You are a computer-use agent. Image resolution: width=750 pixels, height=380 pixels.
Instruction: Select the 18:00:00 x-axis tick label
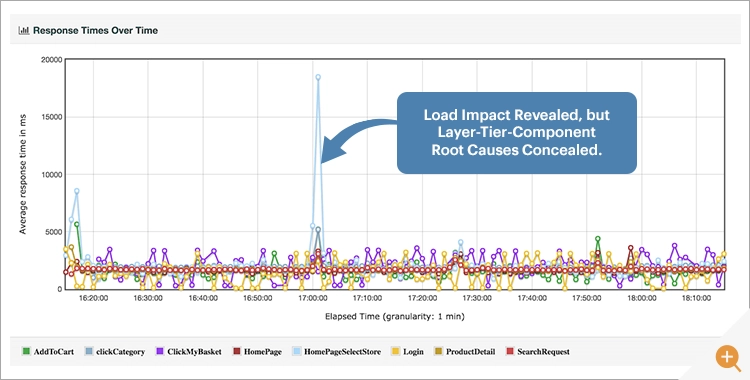[x=641, y=298]
